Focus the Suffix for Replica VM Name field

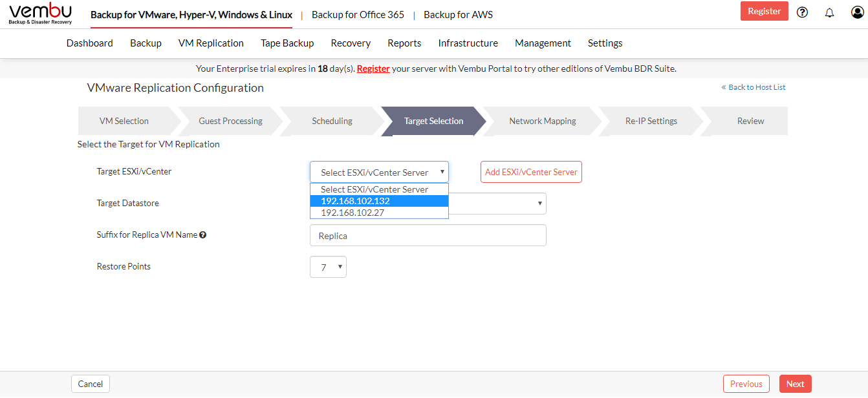point(428,235)
